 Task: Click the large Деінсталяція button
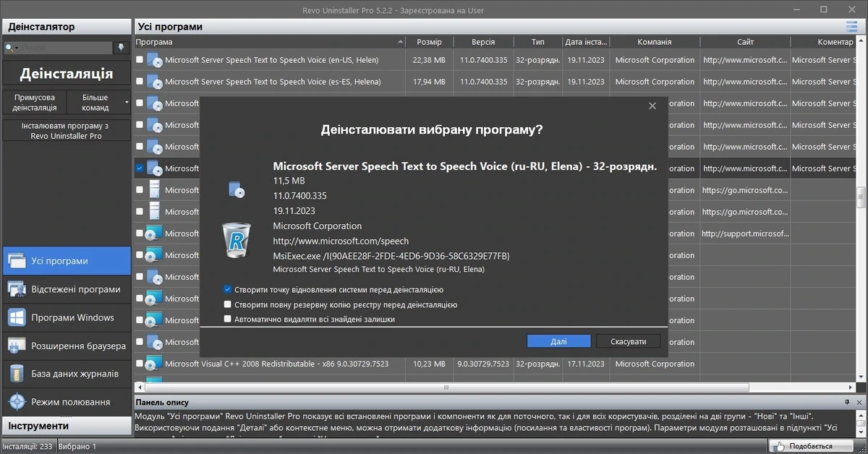tap(66, 74)
